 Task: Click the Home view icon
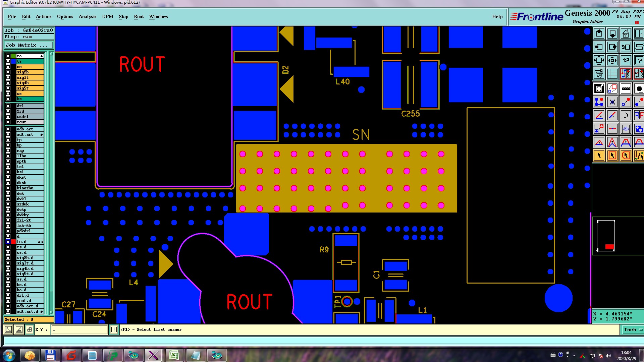[x=626, y=34]
